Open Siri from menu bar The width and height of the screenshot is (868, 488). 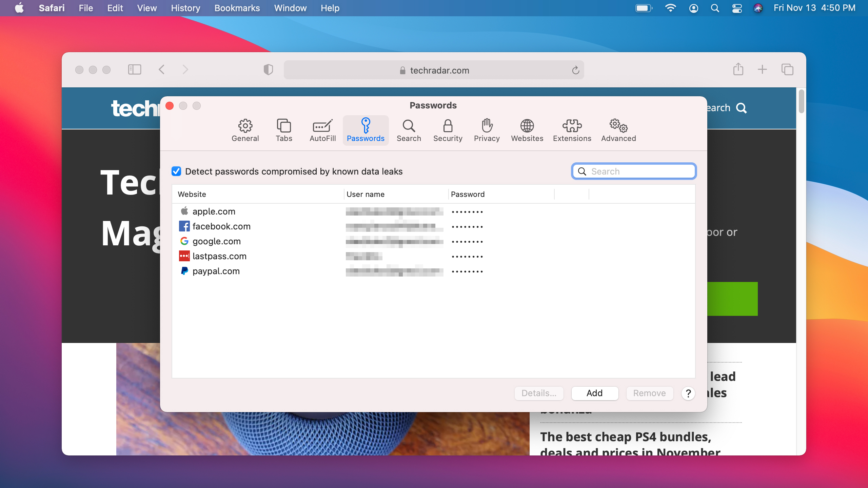758,8
